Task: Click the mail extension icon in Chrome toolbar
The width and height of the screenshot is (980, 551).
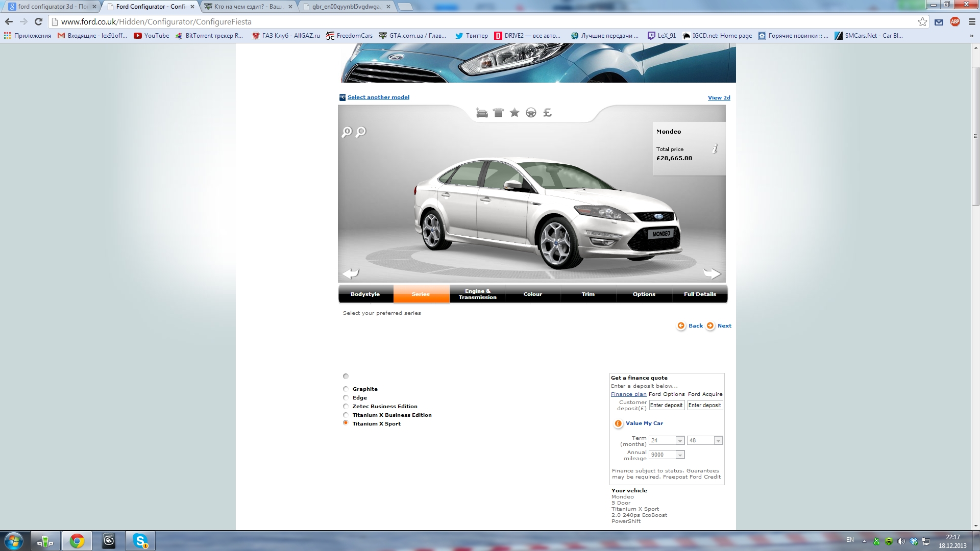Action: [x=939, y=22]
